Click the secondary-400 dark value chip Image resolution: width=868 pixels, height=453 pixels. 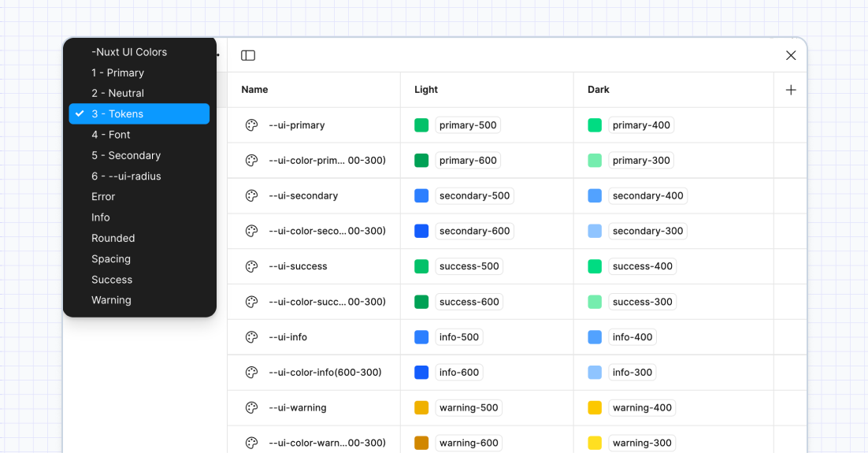[647, 195]
